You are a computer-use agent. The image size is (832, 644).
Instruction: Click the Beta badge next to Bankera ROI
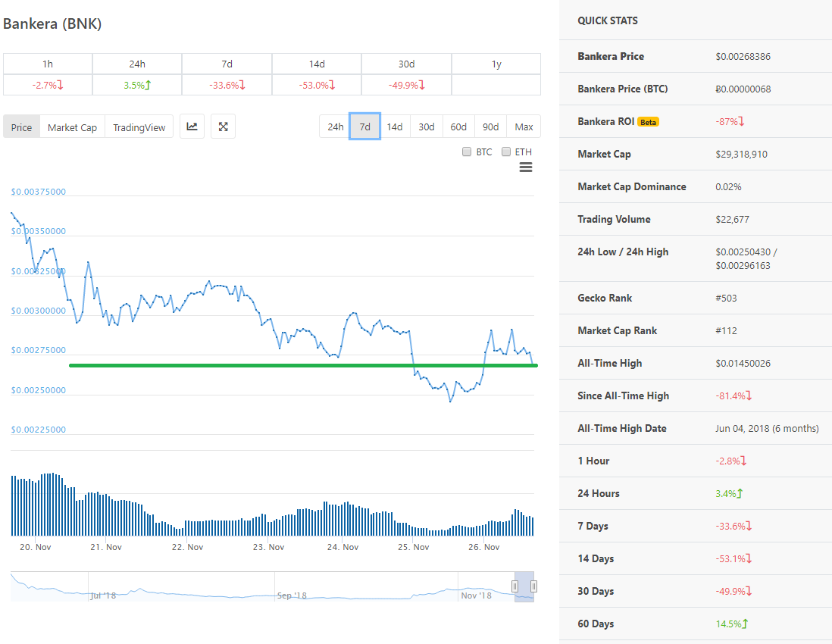[x=648, y=122]
